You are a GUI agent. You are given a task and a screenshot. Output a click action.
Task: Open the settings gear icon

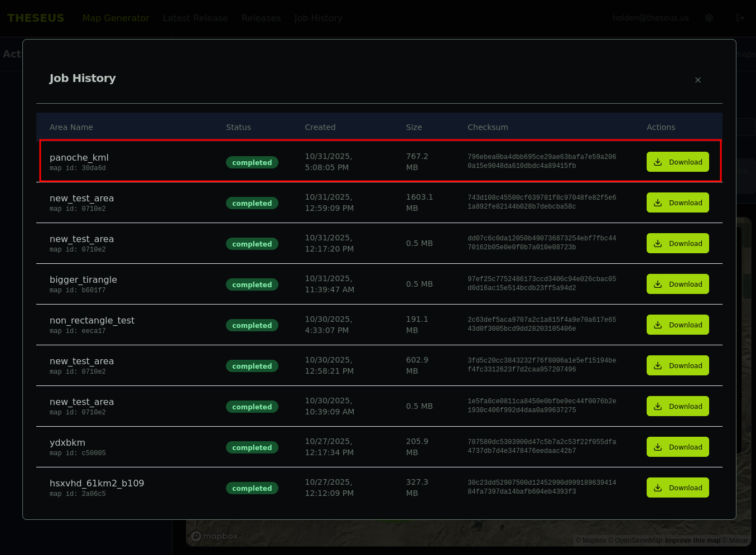coord(709,18)
